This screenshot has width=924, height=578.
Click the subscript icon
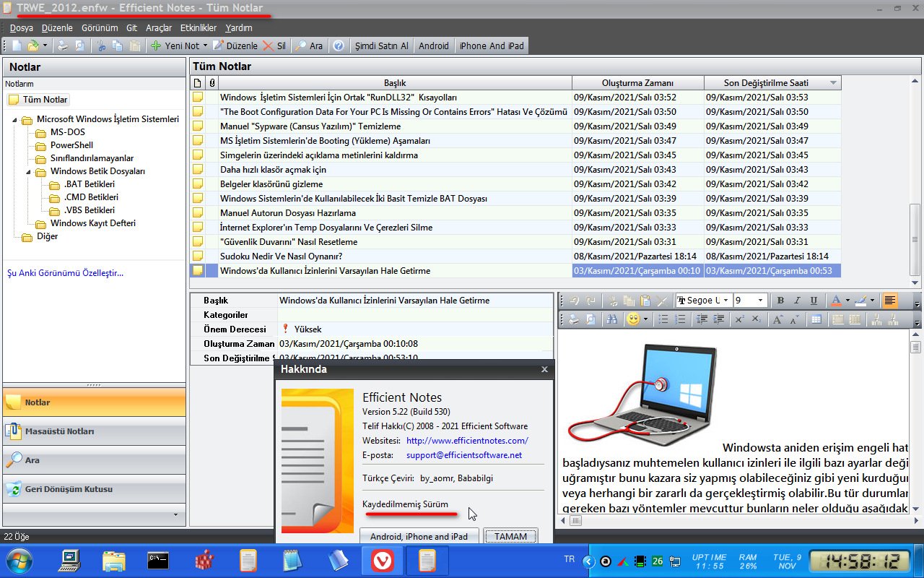click(756, 319)
